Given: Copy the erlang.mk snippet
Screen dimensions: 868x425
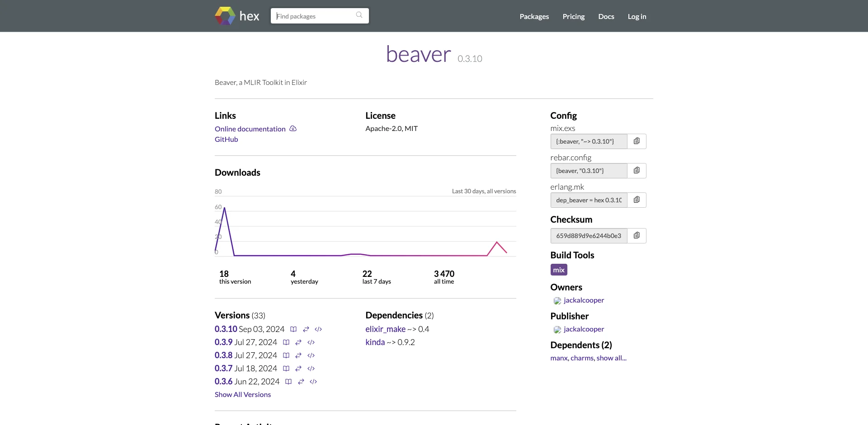Looking at the screenshot, I should coord(637,200).
